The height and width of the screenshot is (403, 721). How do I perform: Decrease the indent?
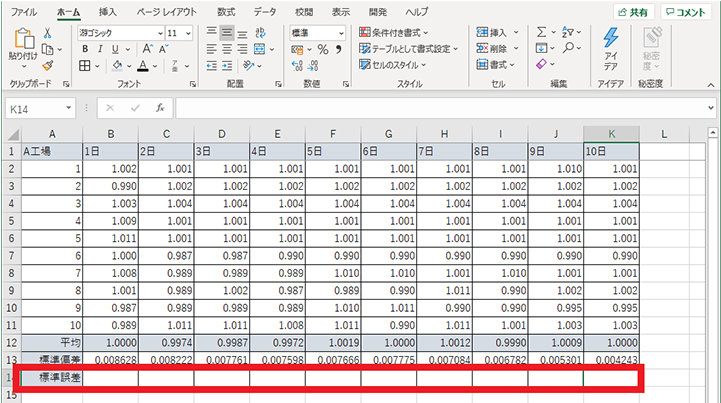pyautogui.click(x=212, y=66)
